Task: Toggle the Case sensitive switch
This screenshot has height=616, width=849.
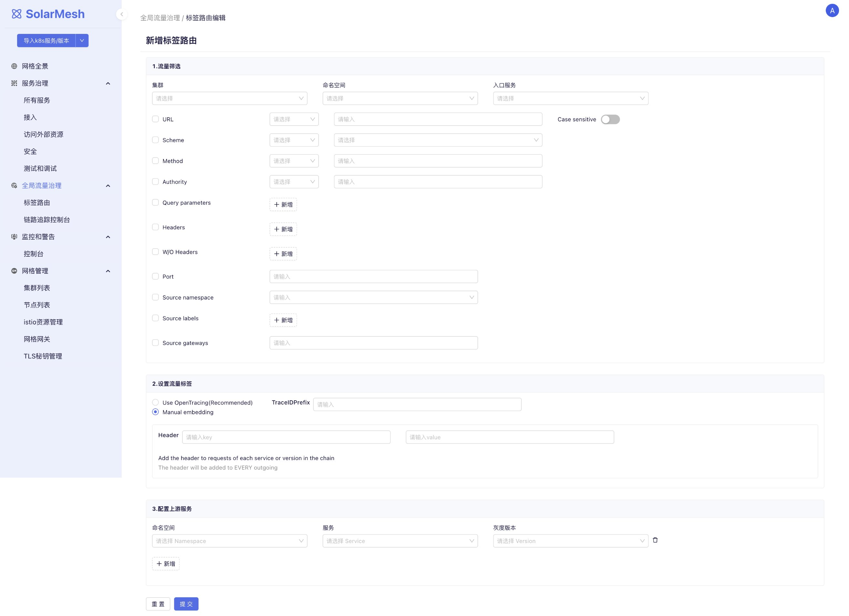Action: tap(610, 119)
